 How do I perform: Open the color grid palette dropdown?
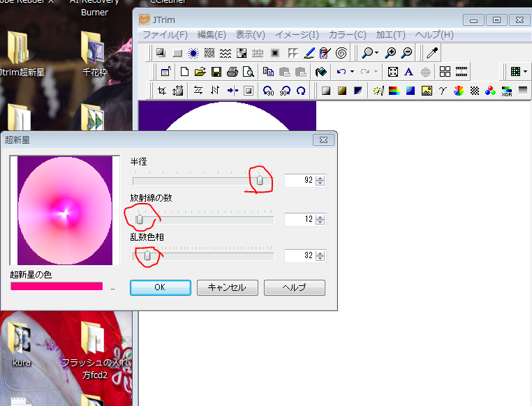point(525,72)
